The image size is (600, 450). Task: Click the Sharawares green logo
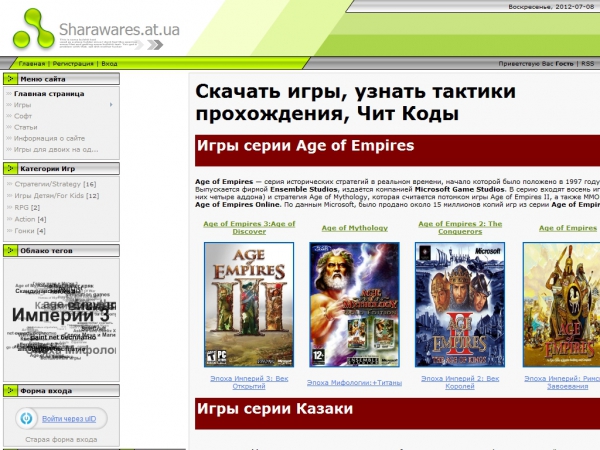tap(33, 29)
